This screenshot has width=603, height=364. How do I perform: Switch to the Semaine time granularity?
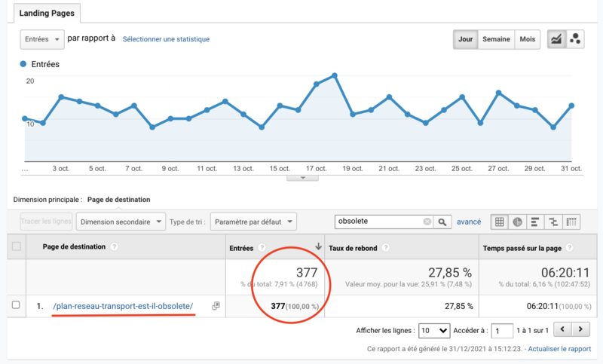[497, 40]
